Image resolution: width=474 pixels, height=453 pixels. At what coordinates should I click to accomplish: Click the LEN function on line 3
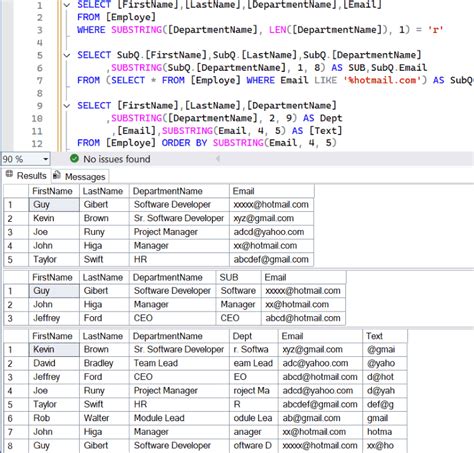pyautogui.click(x=277, y=30)
